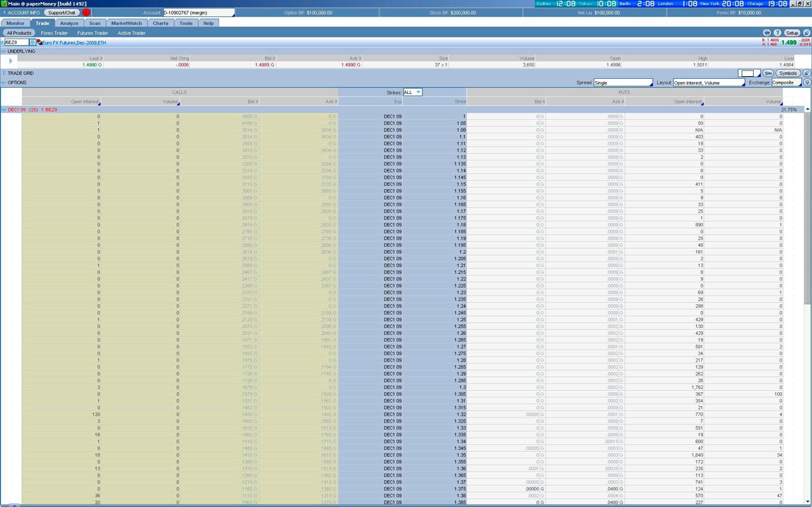Open the Spread dropdown set to Single
Screen dimensions: 812x507
622,83
